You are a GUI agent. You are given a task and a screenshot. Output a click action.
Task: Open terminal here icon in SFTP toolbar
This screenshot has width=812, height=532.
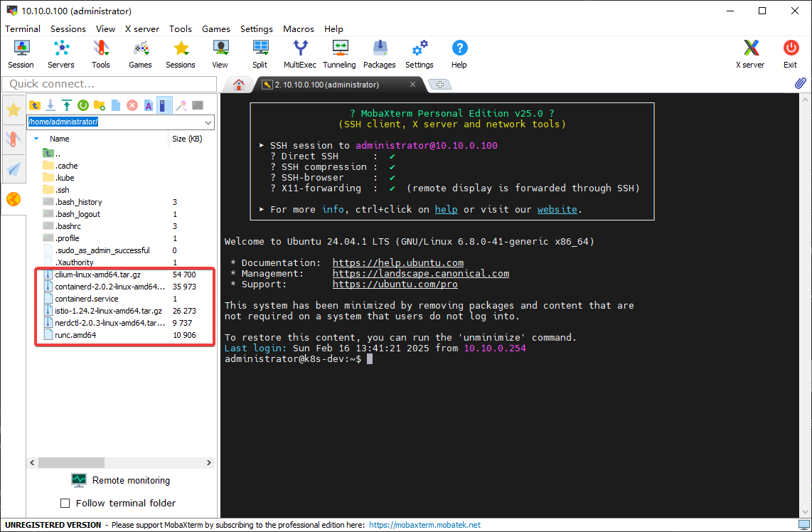coord(198,105)
